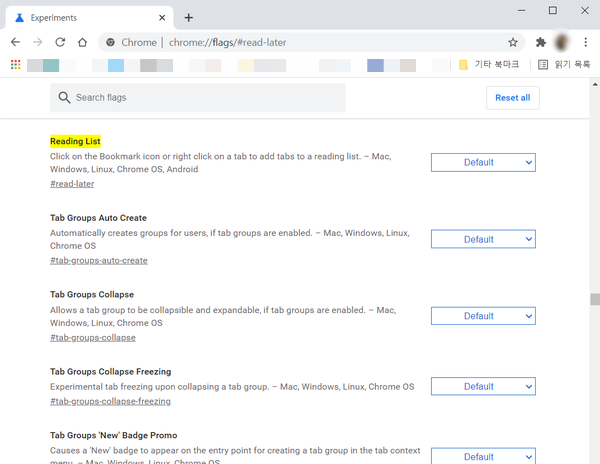
Task: Open a new tab
Action: pyautogui.click(x=188, y=18)
